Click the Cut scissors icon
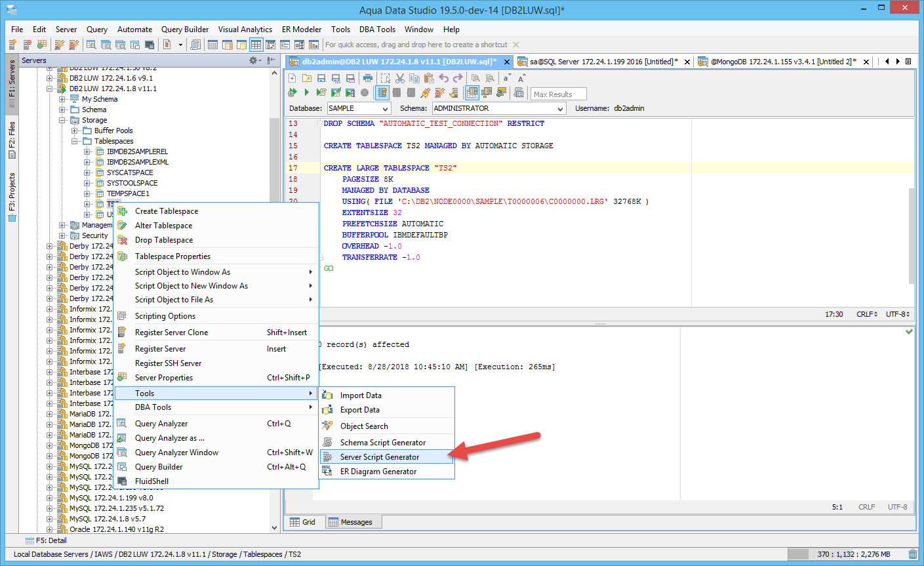Screen dimensions: 924x566 click(x=400, y=78)
